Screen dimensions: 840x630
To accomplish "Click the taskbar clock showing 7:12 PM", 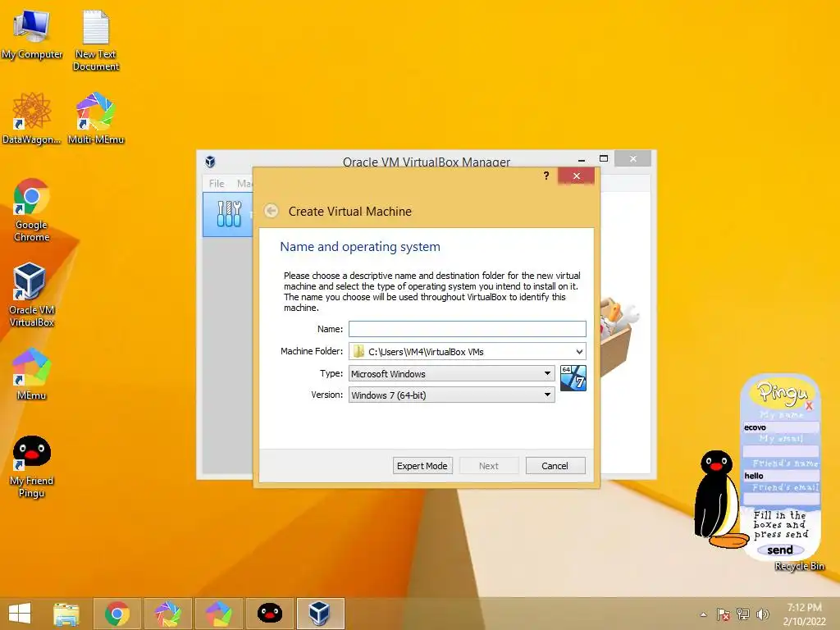I will 804,614.
